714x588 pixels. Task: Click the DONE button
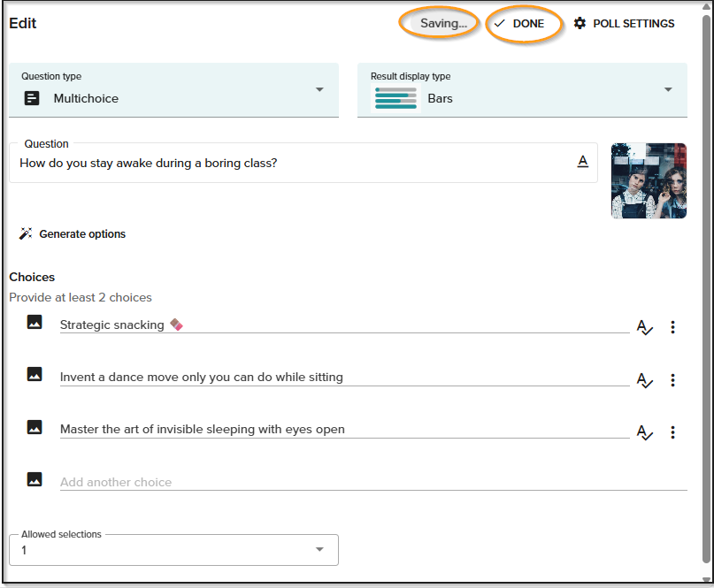pos(519,24)
